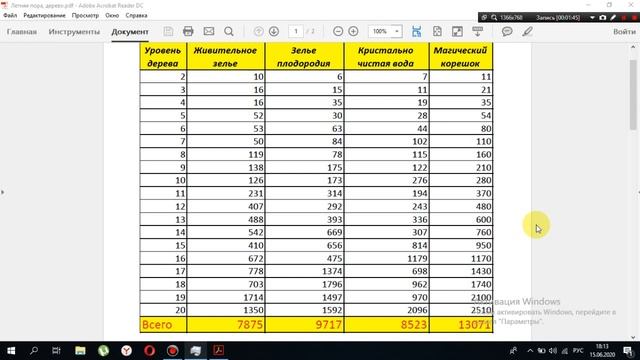Click the recorder drawing pencil icon

pyautogui.click(x=613, y=18)
